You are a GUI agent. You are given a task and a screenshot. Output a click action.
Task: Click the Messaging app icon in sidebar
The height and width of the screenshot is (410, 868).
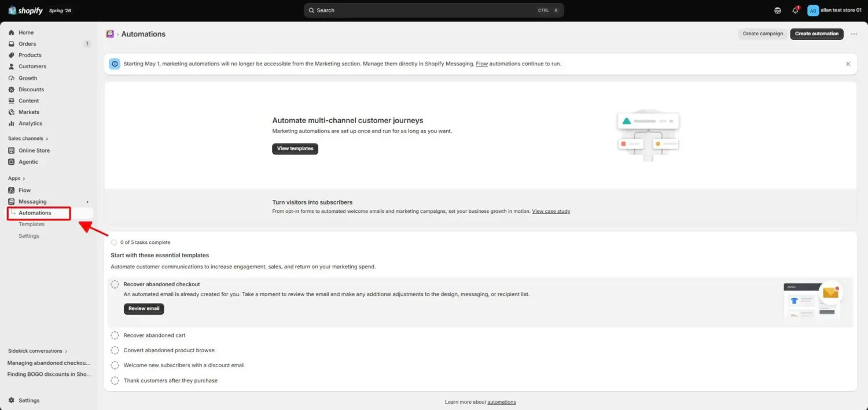[12, 202]
